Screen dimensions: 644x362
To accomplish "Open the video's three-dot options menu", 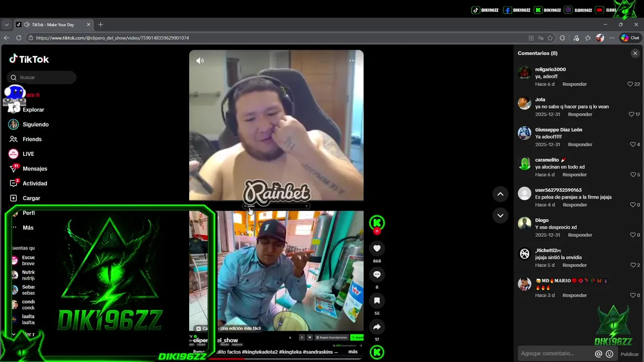I will point(353,60).
